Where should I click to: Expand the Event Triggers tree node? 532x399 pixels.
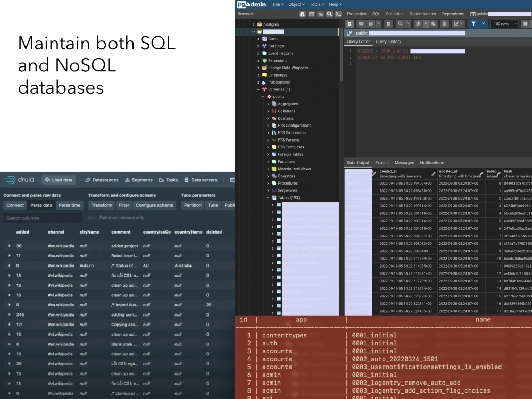[x=258, y=53]
